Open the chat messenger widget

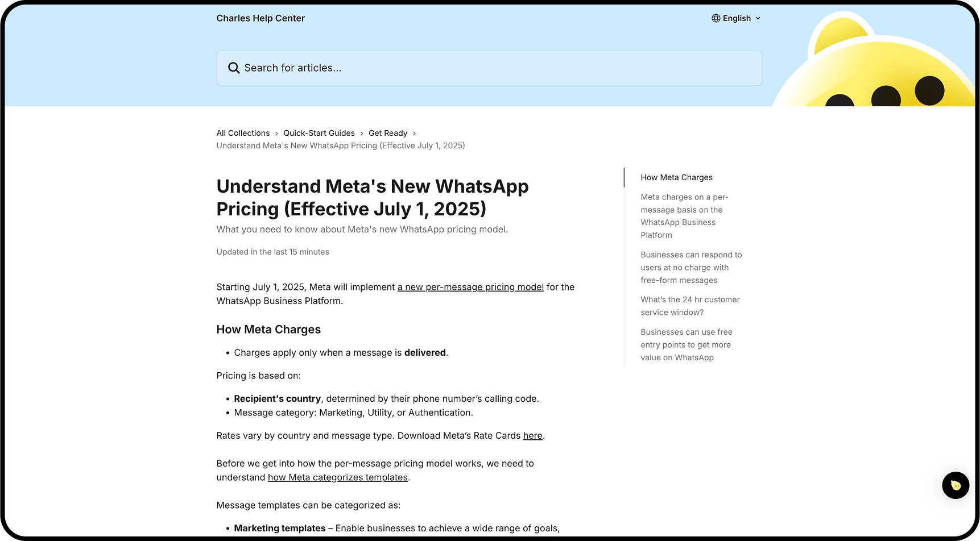coord(956,485)
